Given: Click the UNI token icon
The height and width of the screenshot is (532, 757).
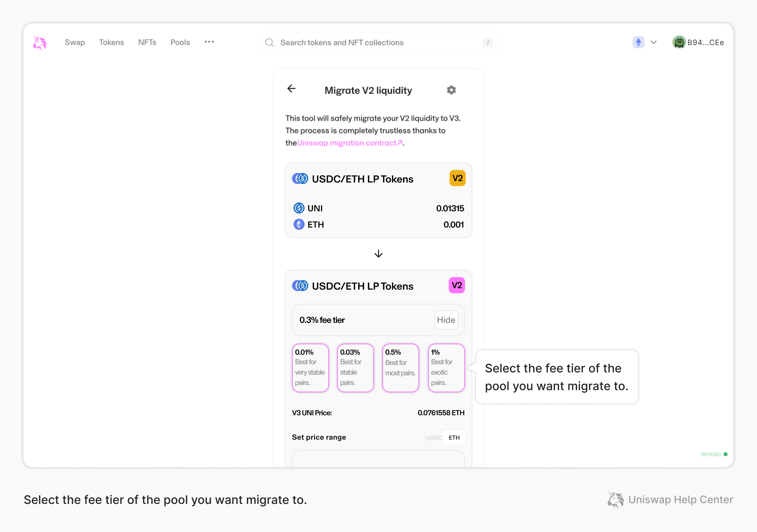Looking at the screenshot, I should coord(299,208).
